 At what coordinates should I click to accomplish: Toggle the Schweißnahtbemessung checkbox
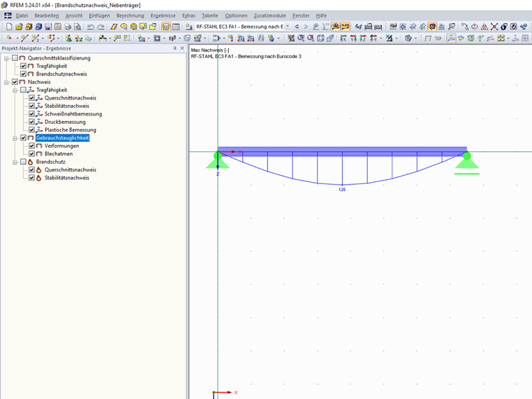coord(31,113)
